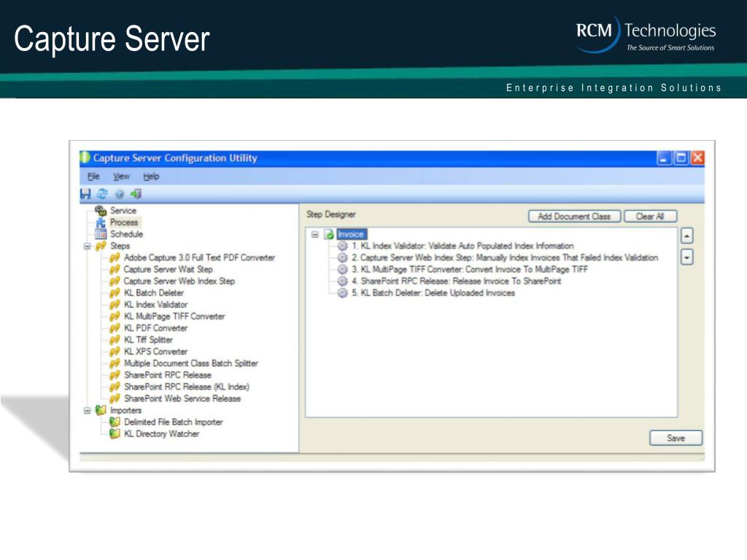Click the icon beside KL Batch Deleter in the left tree
The width and height of the screenshot is (747, 560).
[x=115, y=293]
